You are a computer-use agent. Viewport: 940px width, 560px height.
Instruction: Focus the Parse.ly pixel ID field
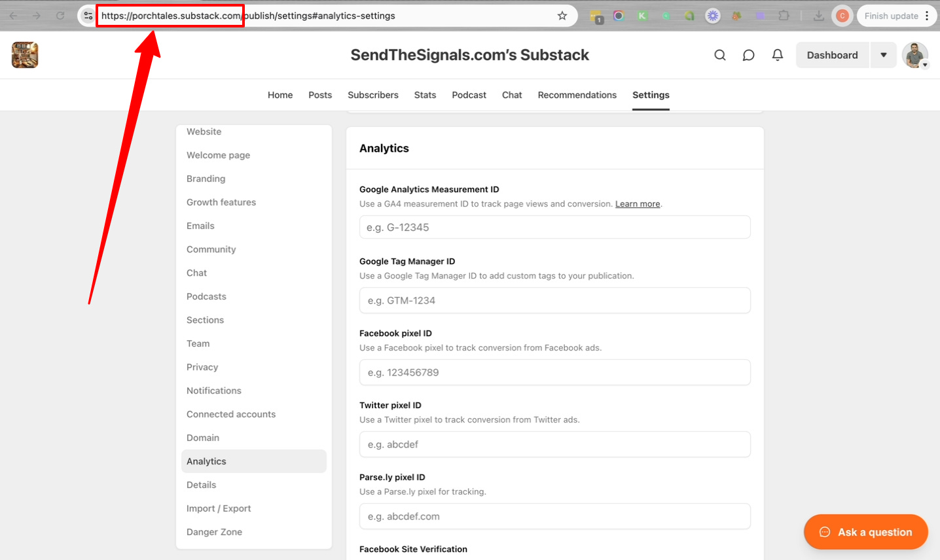pos(555,516)
